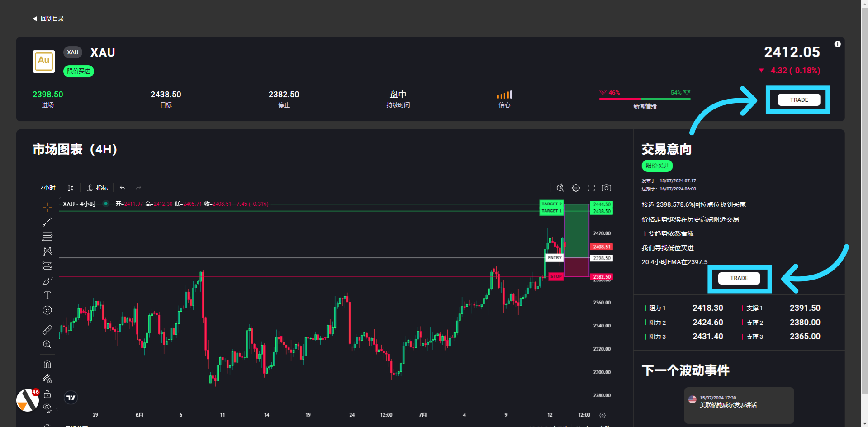
Task: Open the emoji icons tool
Action: [x=47, y=310]
